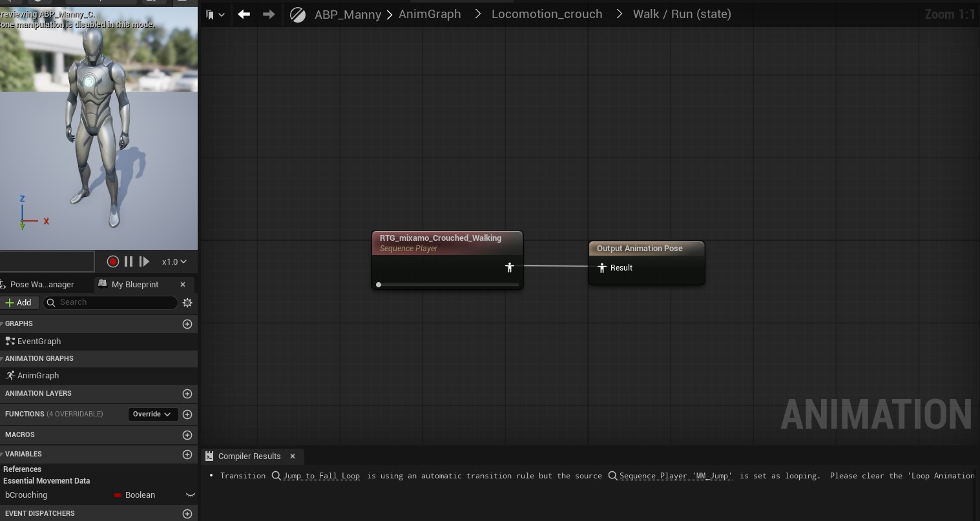Screen dimensions: 980x521
Task: Click the Sequence Player playback progress bar
Action: (x=448, y=285)
